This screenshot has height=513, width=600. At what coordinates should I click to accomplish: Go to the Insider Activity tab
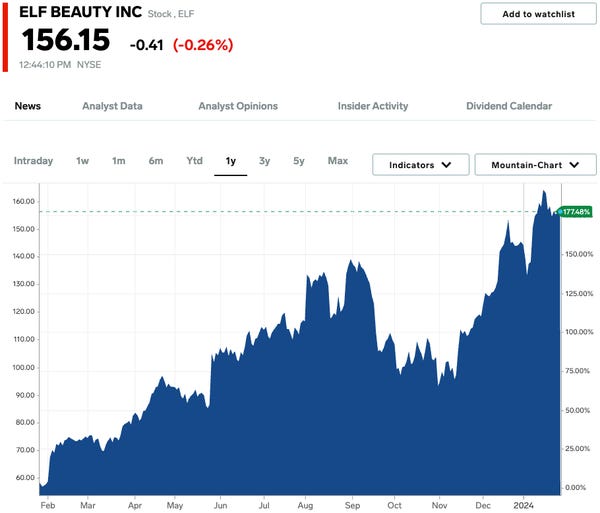pos(373,106)
